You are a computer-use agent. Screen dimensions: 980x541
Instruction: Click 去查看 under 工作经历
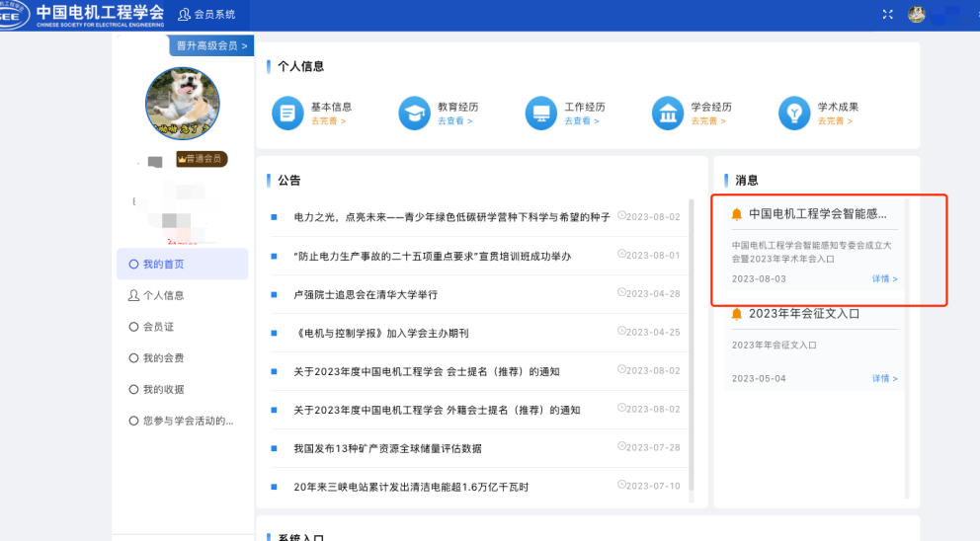tap(581, 121)
